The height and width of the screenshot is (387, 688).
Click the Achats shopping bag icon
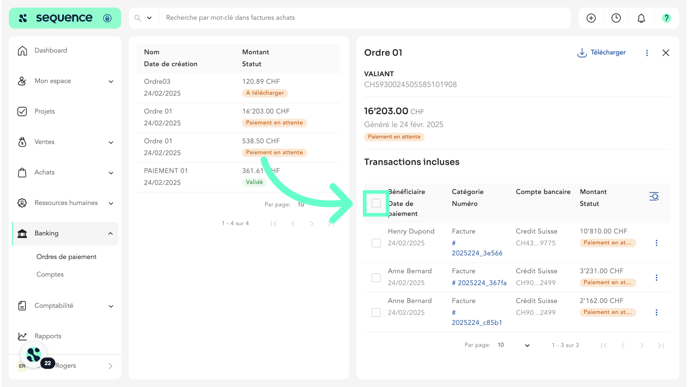22,172
